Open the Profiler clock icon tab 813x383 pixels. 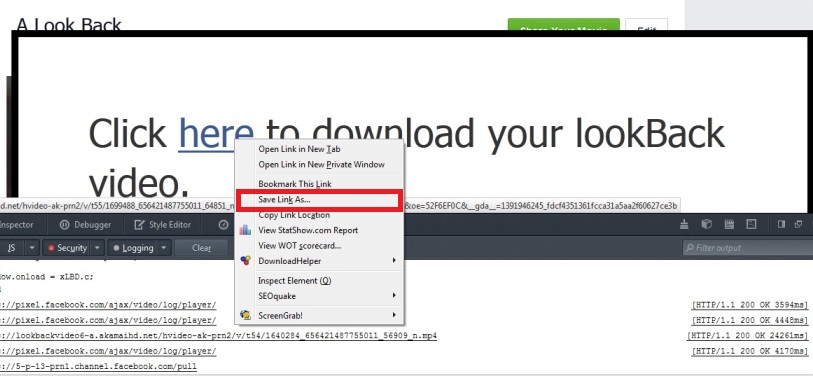point(223,225)
